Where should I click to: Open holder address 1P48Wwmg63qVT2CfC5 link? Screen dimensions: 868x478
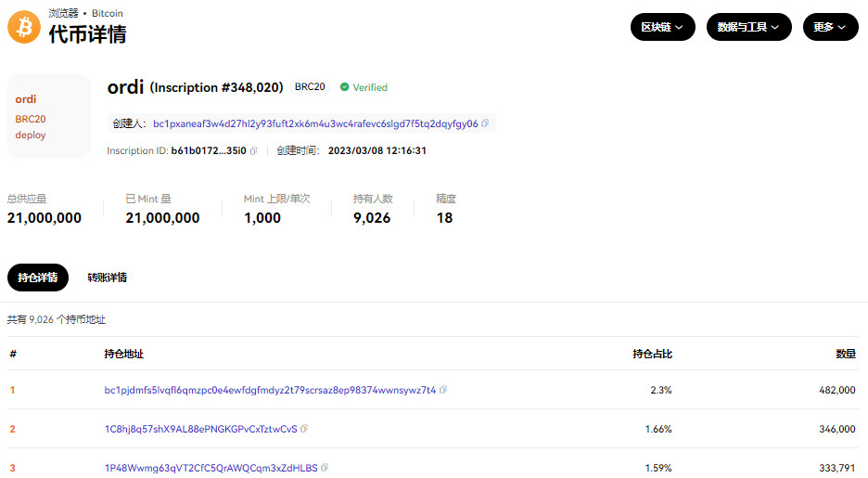pyautogui.click(x=211, y=468)
